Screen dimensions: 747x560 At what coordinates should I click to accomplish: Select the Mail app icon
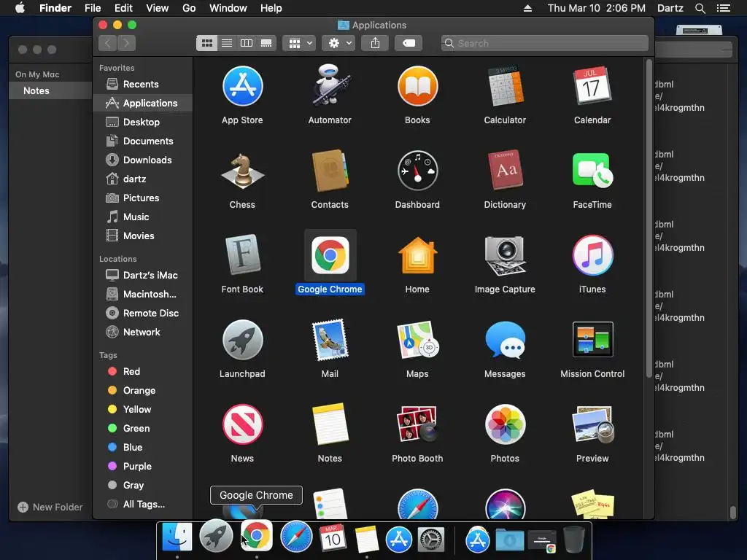click(x=330, y=340)
